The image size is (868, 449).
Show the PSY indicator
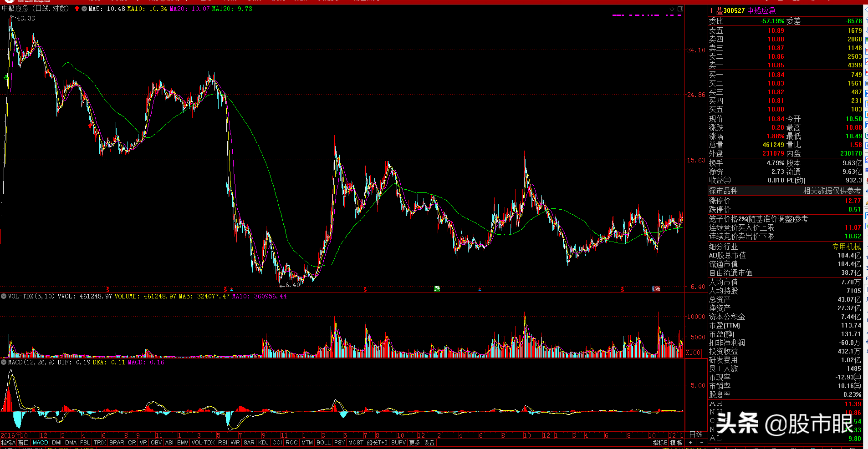click(339, 443)
